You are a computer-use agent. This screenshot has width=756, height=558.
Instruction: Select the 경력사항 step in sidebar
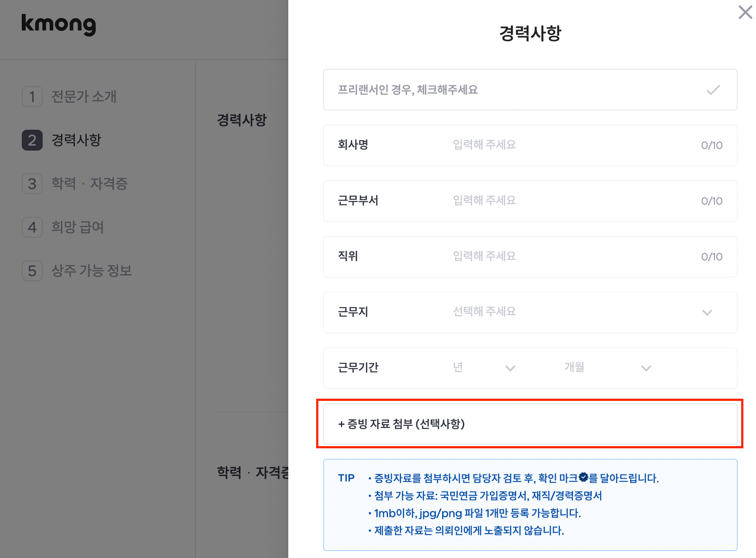tap(76, 140)
